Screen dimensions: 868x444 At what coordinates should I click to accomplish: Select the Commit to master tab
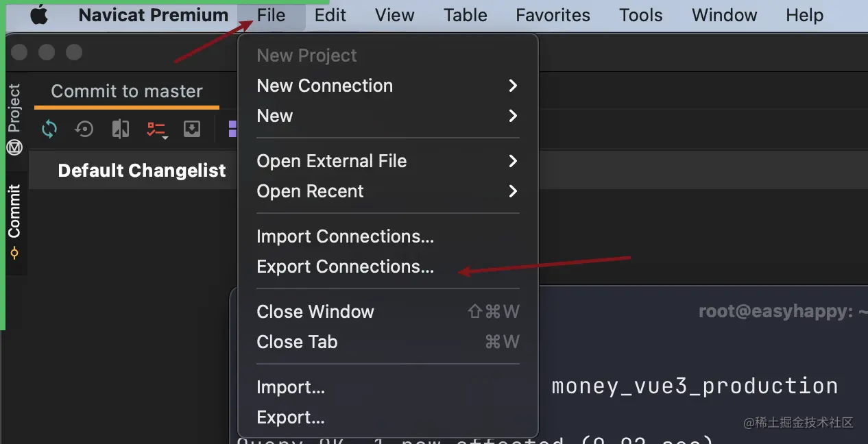(127, 91)
